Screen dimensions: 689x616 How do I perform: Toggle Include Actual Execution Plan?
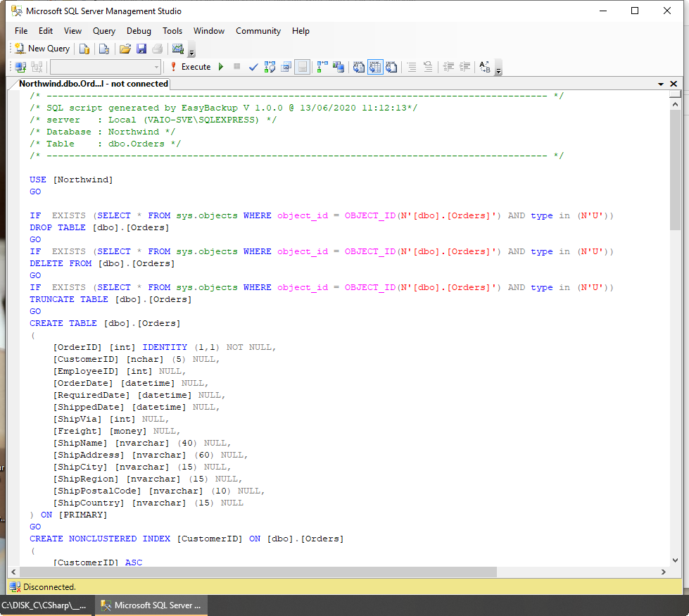point(322,67)
